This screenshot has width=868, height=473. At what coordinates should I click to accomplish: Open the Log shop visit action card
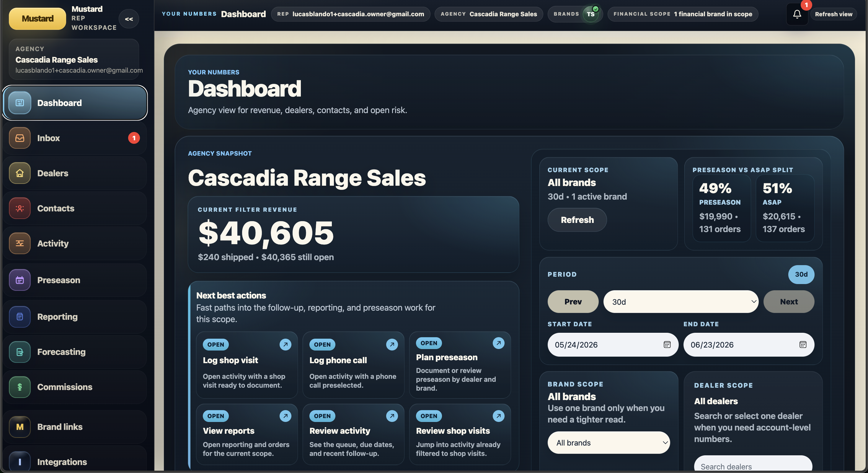point(247,365)
